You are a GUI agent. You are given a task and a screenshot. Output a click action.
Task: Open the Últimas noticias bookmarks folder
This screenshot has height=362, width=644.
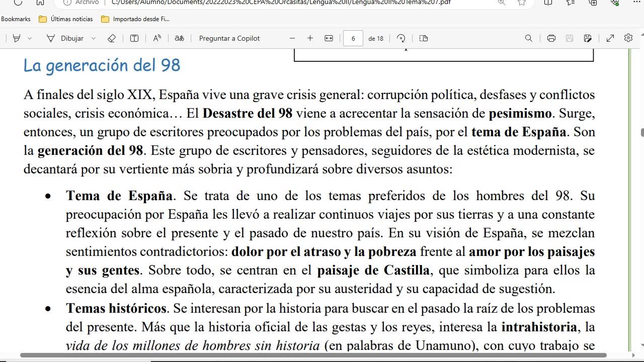pos(66,19)
